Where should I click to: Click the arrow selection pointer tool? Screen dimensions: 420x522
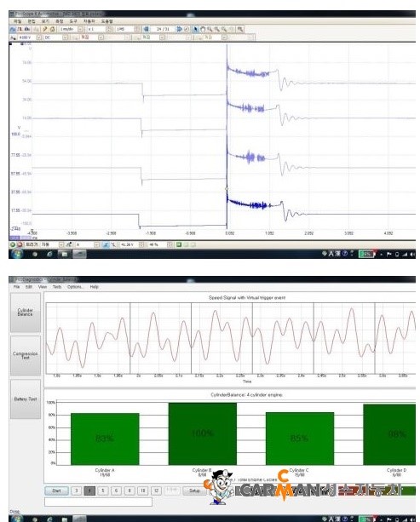coord(195,29)
